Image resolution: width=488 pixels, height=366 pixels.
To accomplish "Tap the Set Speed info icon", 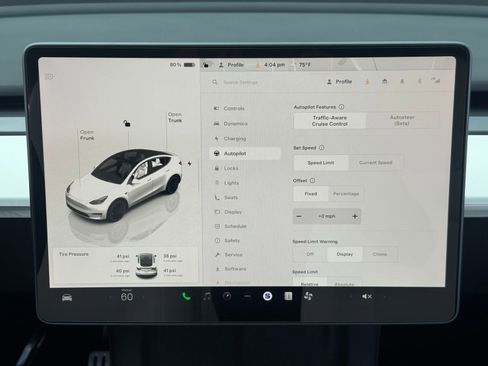I will coord(322,148).
